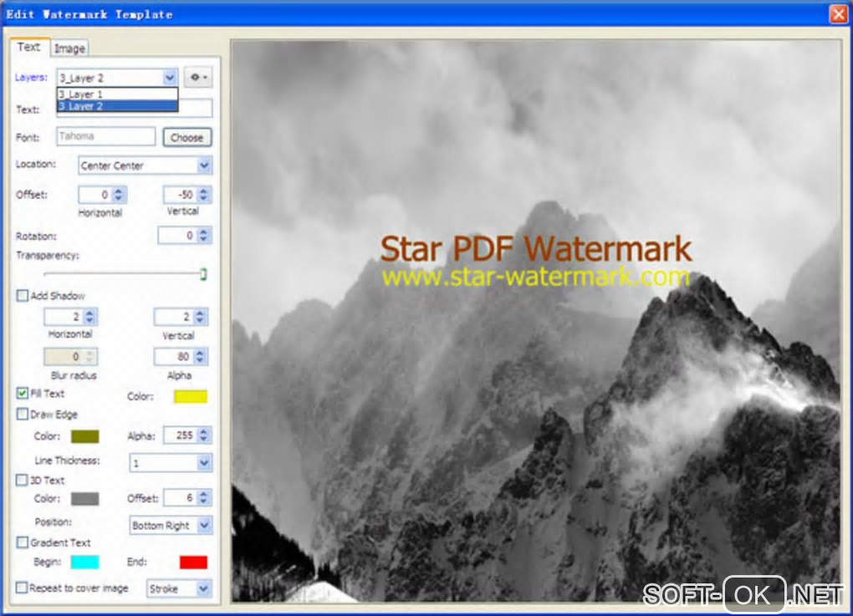
Task: Enable the Gradient Text checkbox
Action: tap(23, 542)
